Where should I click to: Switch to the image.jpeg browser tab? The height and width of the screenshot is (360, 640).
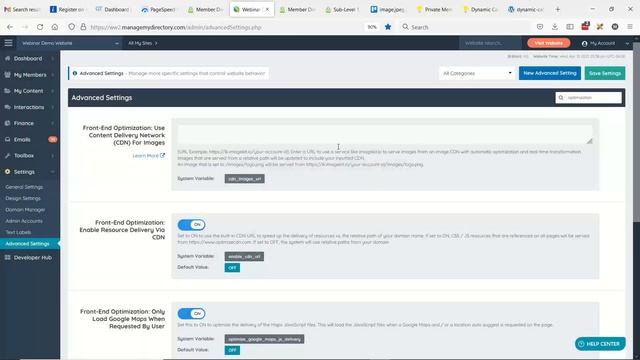[388, 9]
